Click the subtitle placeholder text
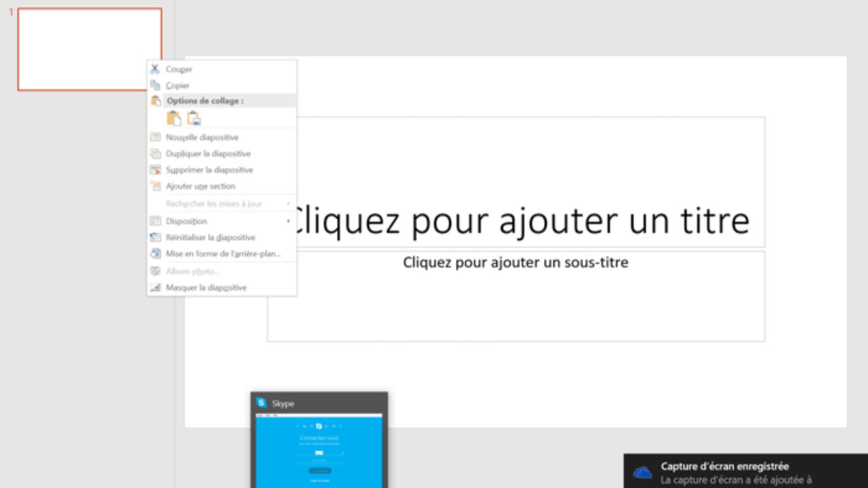 [515, 262]
